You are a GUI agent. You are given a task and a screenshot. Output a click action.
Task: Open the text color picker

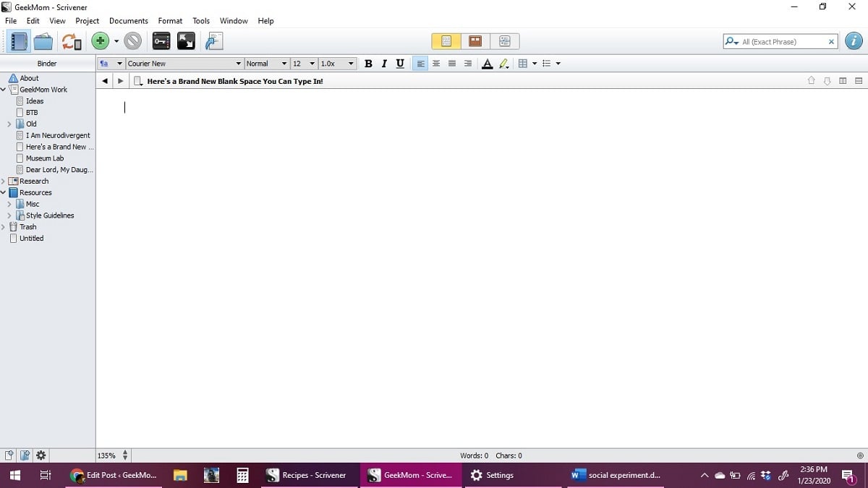[x=488, y=64]
